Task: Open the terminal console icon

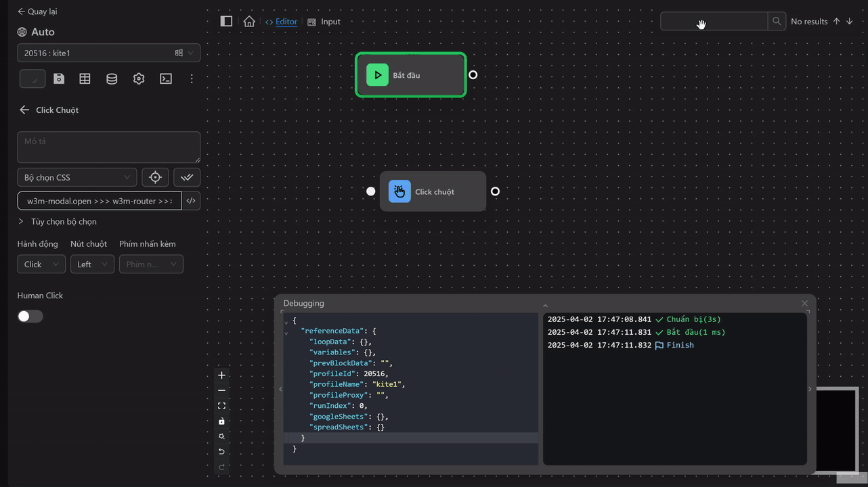Action: pyautogui.click(x=166, y=79)
